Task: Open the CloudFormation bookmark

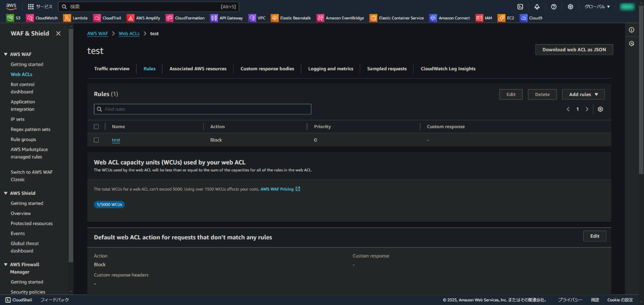Action: [x=185, y=18]
